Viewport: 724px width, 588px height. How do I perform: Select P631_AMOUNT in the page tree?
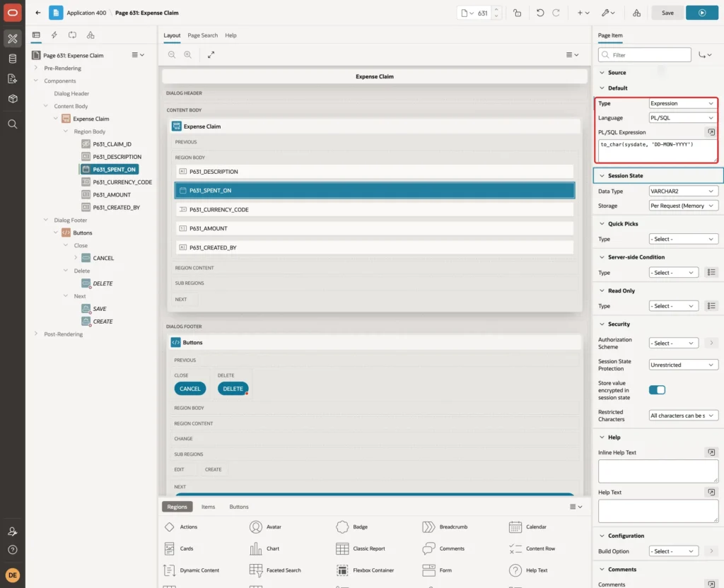pos(112,195)
